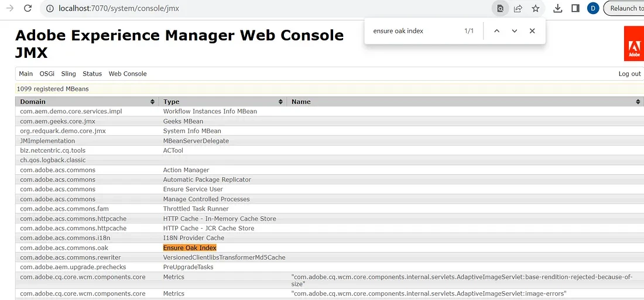Open the System Info MBean entry
This screenshot has height=300, width=644.
[x=192, y=131]
